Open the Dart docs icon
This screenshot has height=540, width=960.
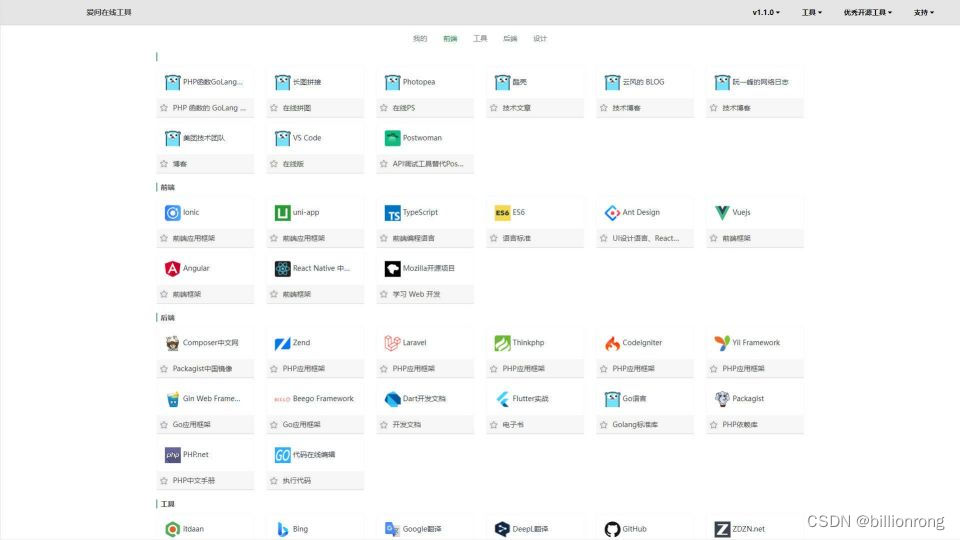coord(392,399)
